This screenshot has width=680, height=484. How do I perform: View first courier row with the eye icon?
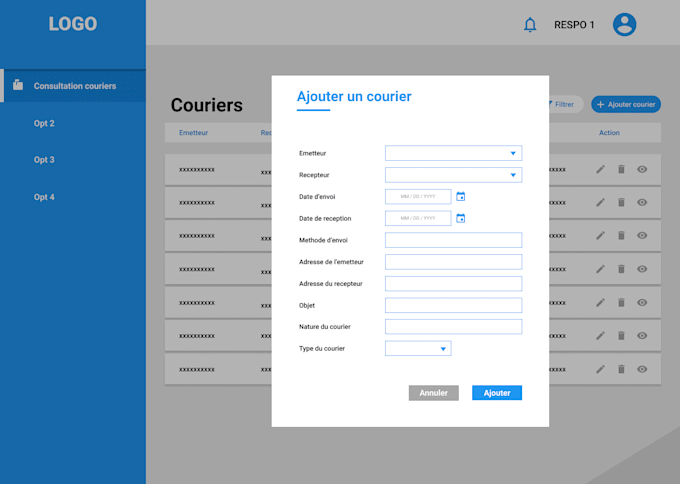(642, 169)
